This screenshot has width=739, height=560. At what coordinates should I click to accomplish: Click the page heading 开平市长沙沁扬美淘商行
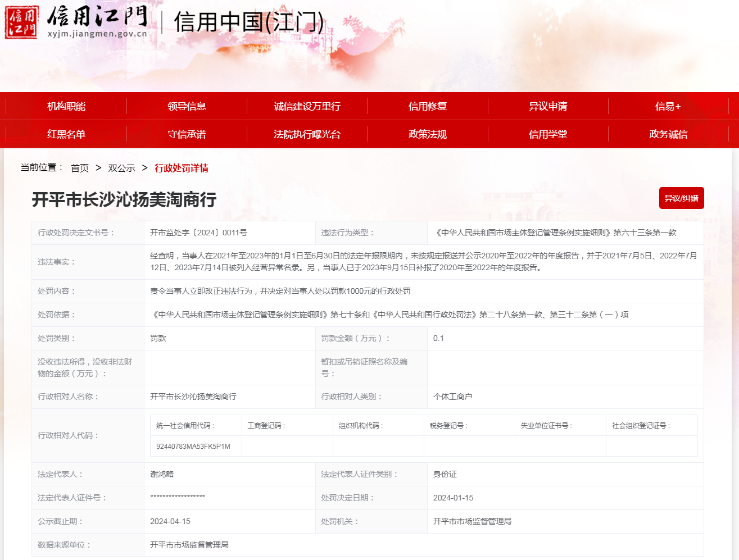point(124,199)
